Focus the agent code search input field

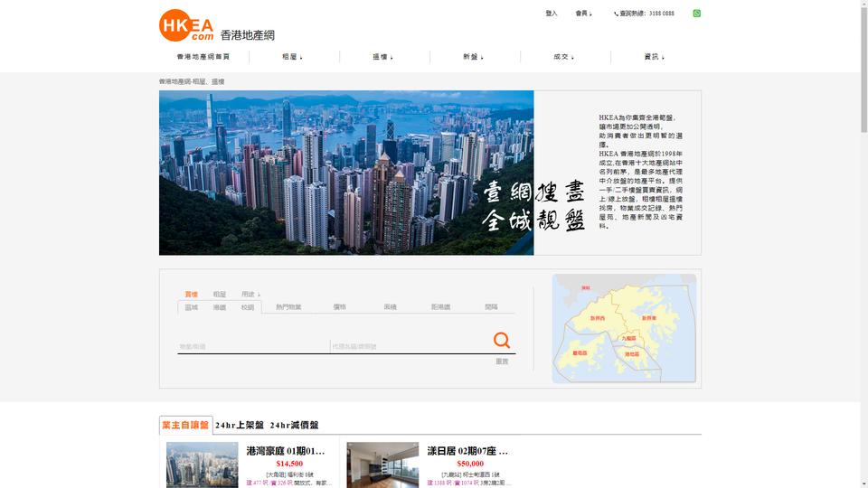click(410, 346)
